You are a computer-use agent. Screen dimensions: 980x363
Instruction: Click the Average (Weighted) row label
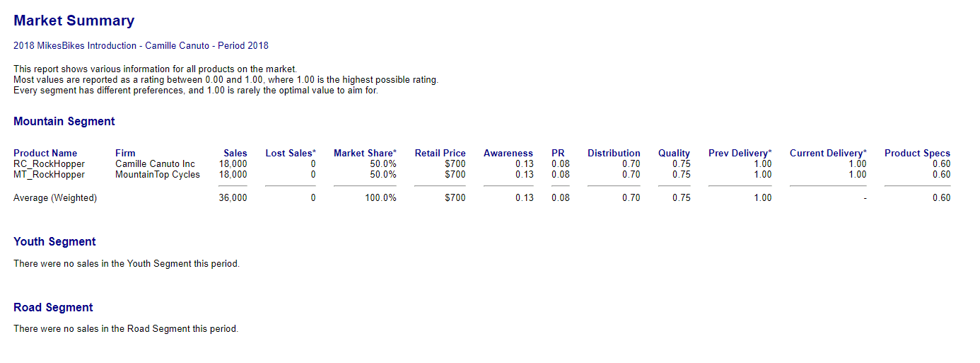pos(55,198)
